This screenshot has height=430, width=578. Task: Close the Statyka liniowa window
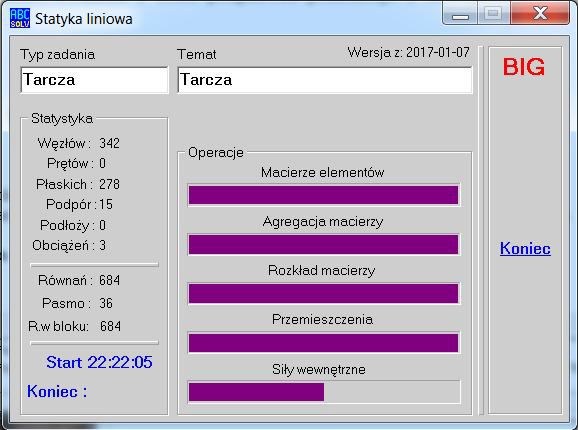[540, 13]
